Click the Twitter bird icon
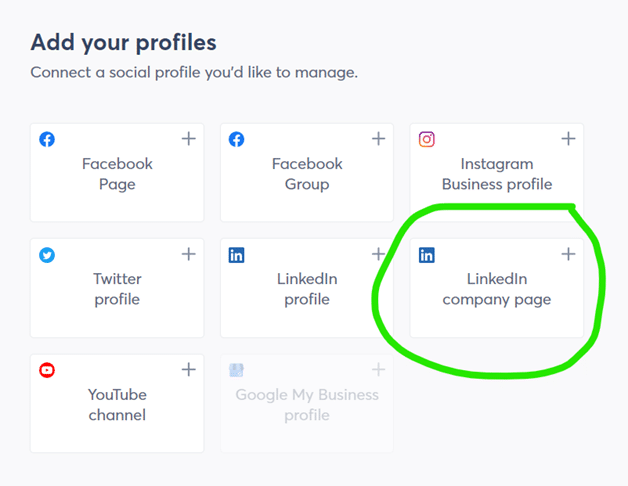 [x=47, y=255]
